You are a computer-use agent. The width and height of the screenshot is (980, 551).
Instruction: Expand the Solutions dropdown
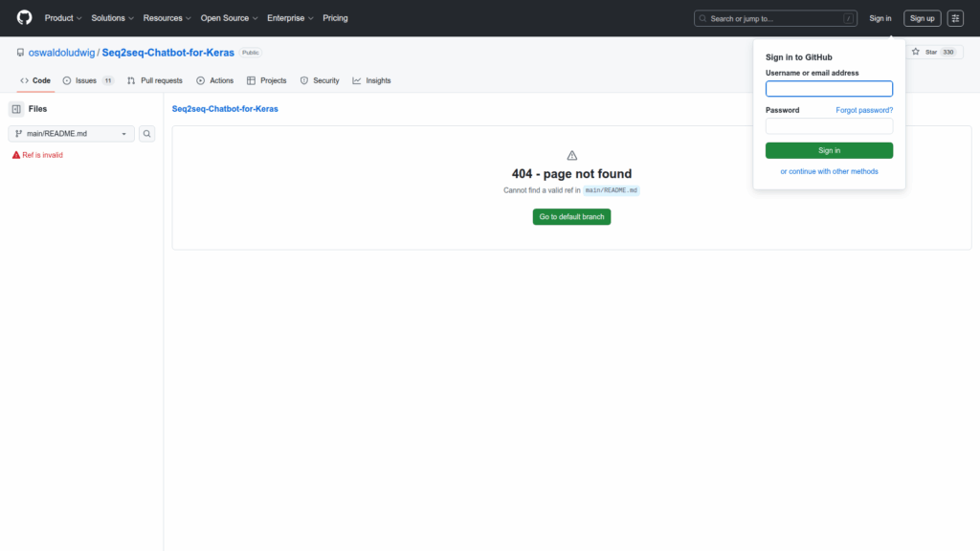[112, 18]
